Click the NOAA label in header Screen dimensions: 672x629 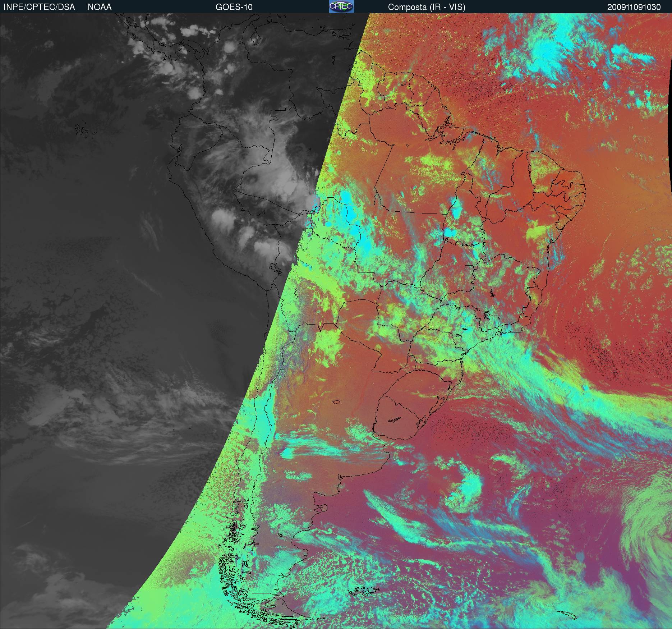coord(100,7)
